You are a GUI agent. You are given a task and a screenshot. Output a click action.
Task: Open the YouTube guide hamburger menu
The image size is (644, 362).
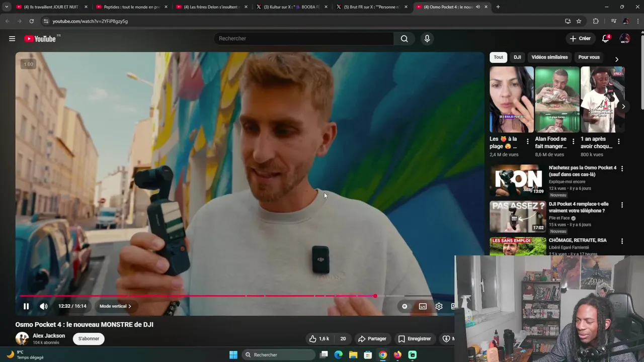12,39
